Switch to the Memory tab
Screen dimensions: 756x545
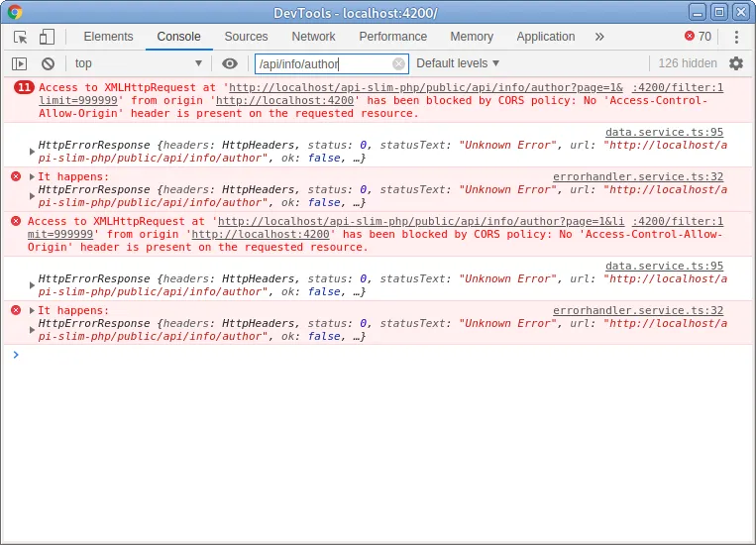[x=472, y=37]
